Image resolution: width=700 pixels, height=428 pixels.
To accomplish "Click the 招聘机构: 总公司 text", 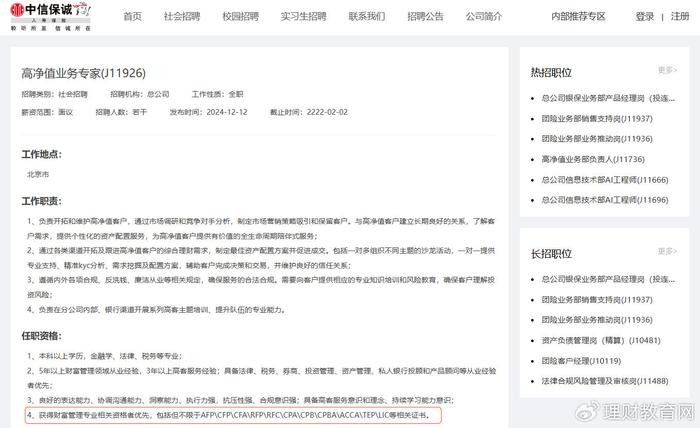I will (140, 94).
